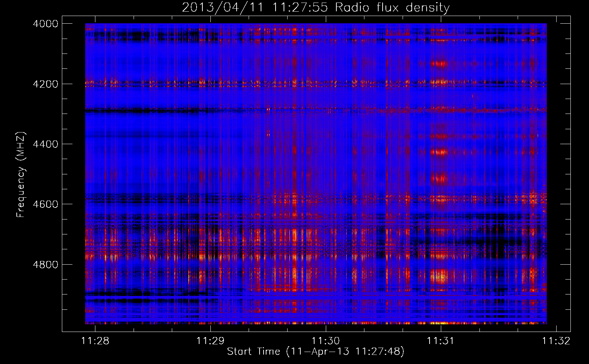
Task: Click the 11:29 time tick label
Action: point(210,341)
